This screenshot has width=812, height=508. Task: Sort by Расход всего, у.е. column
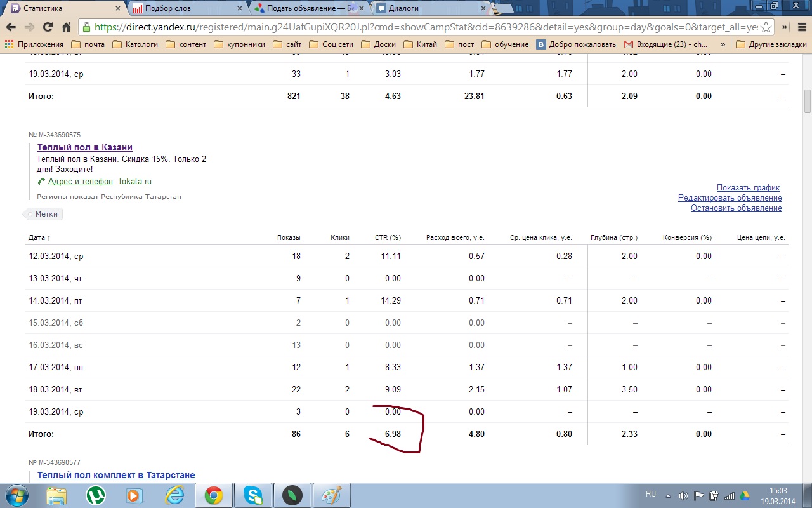[455, 237]
